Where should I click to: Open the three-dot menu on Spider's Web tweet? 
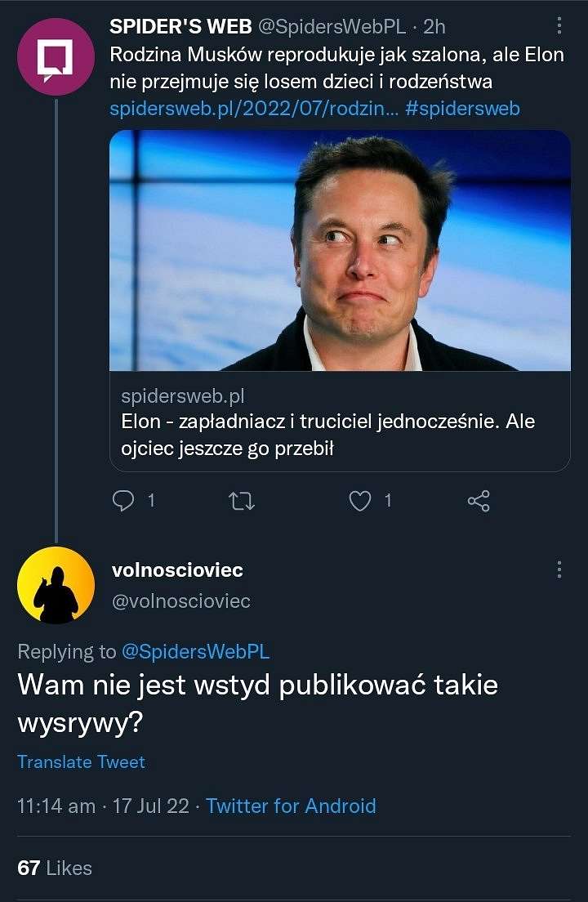coord(559,25)
